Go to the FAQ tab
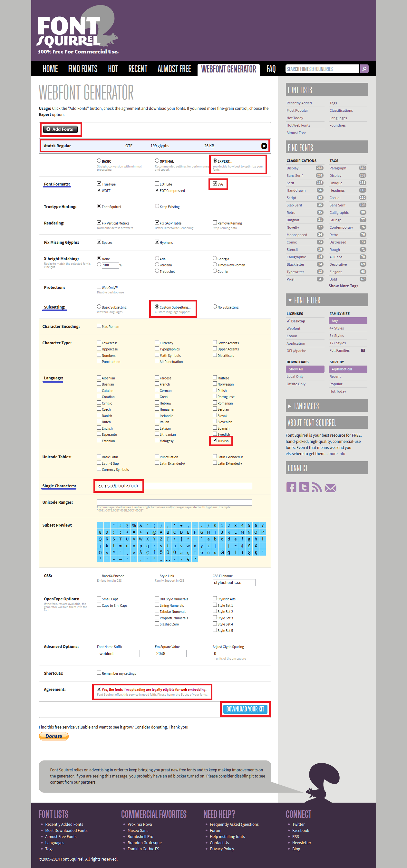The image size is (407, 868). tap(271, 69)
